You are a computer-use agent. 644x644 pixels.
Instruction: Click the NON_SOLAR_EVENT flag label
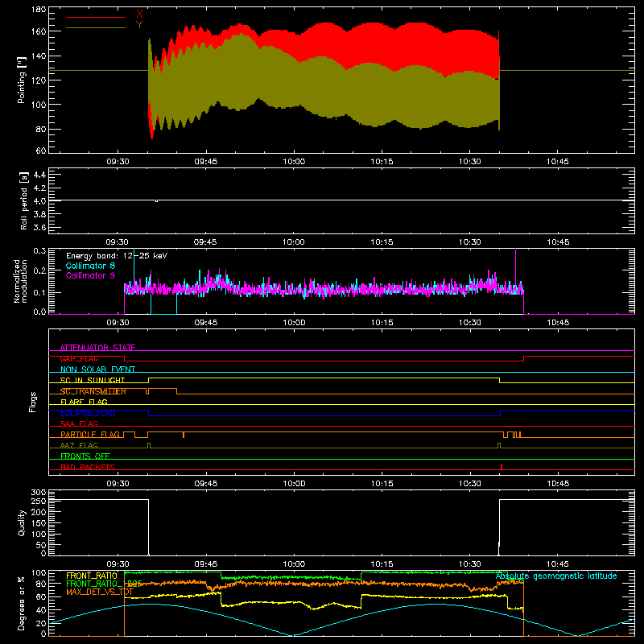(x=97, y=369)
